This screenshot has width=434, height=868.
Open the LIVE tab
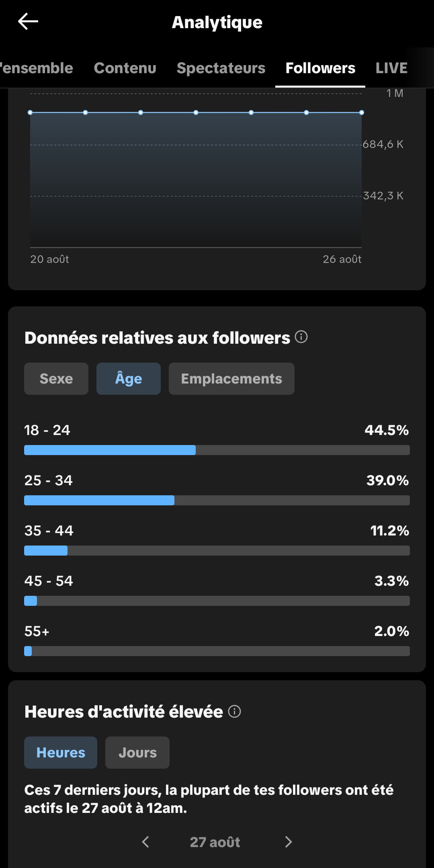coord(391,68)
